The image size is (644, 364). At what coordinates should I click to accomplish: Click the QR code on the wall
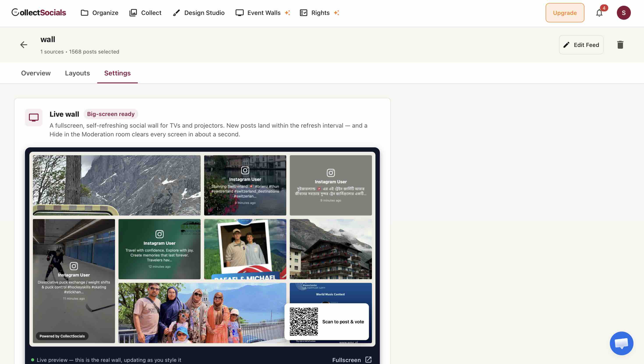(x=304, y=322)
